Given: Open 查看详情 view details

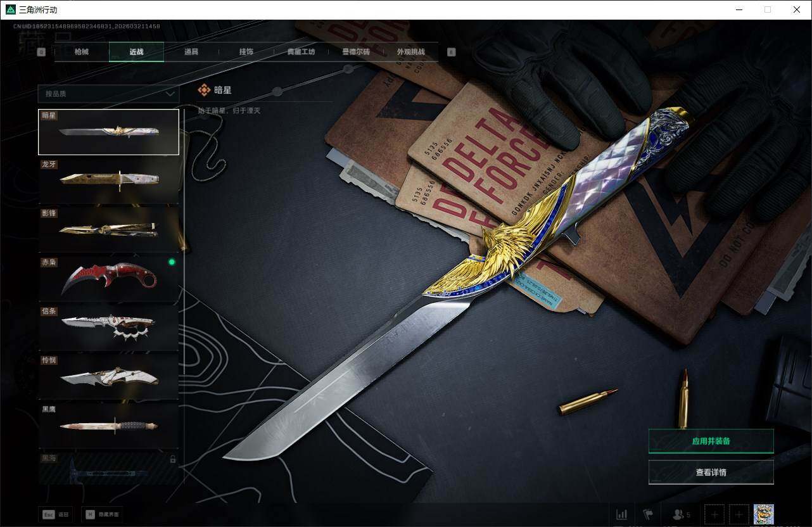Looking at the screenshot, I should coord(711,472).
